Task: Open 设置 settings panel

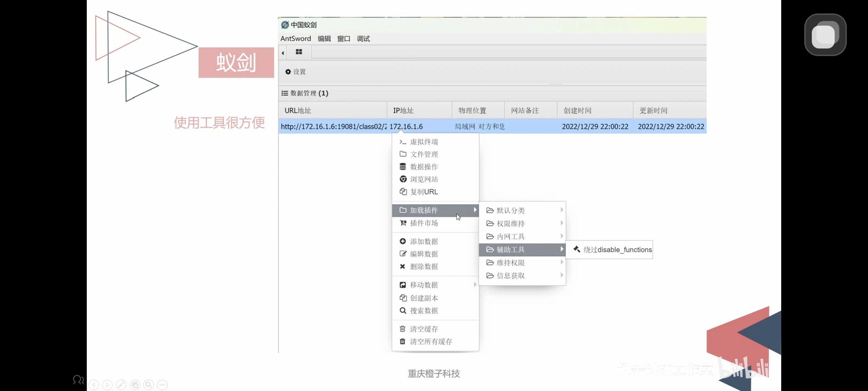Action: 295,71
